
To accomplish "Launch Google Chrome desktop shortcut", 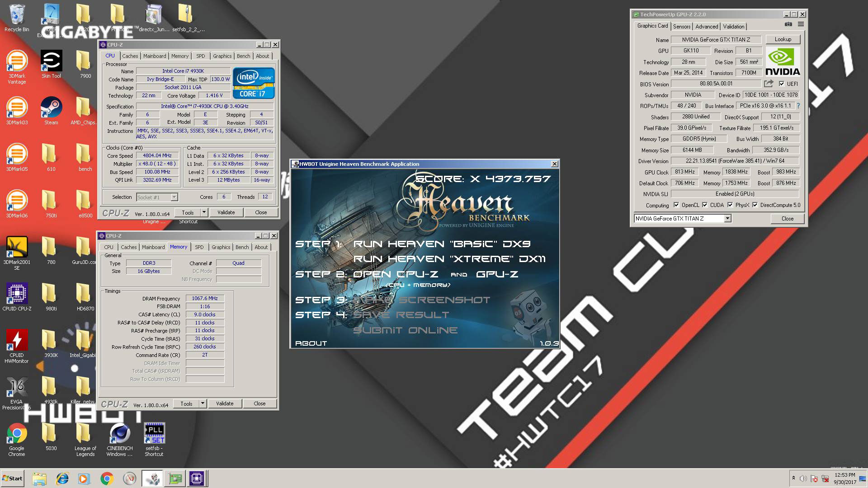I will (17, 439).
